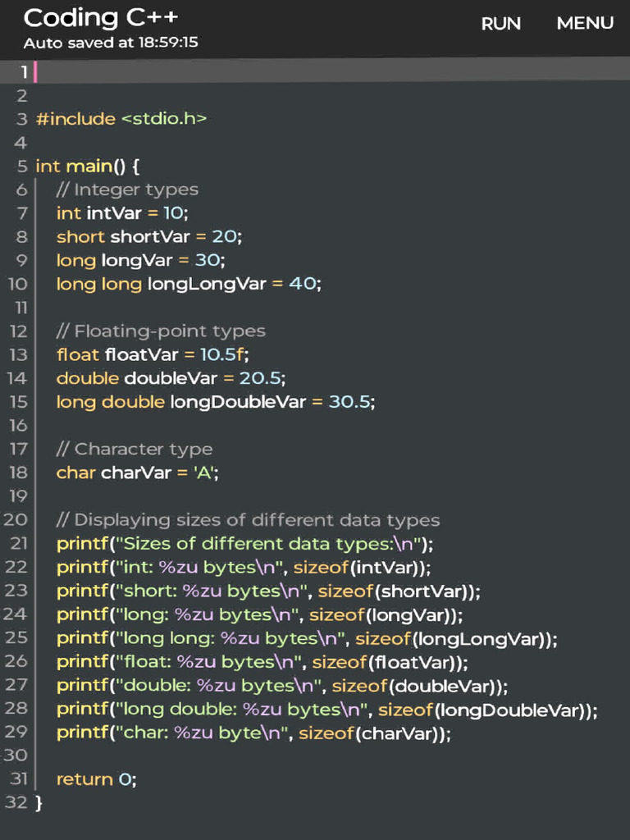This screenshot has width=630, height=840.
Task: Place cursor in intVar = 10 line
Action: pyautogui.click(x=122, y=213)
